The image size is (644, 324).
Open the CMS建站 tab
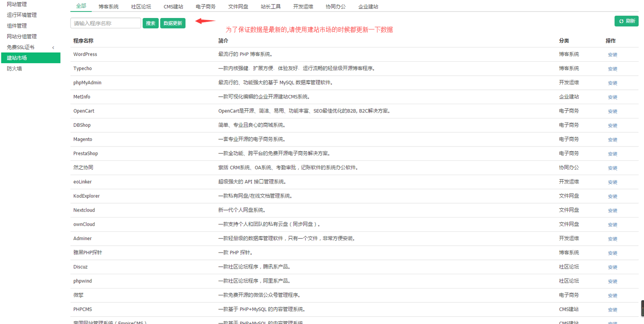(x=173, y=6)
